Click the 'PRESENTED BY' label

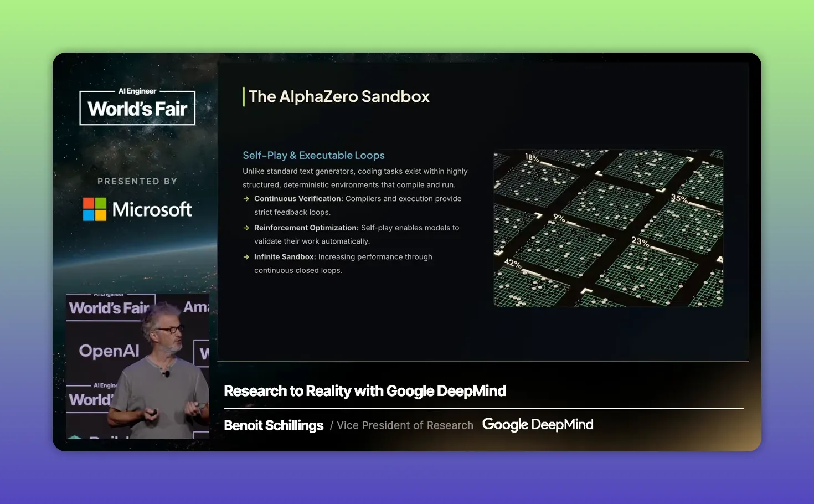tap(137, 181)
